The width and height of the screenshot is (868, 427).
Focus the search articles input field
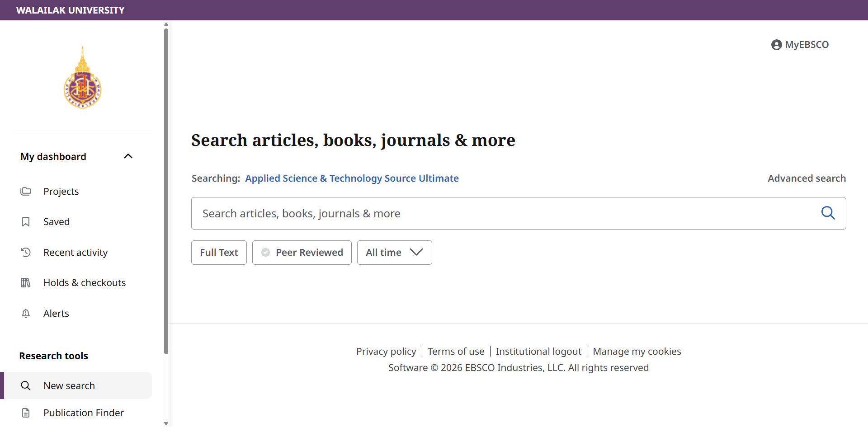tap(502, 213)
